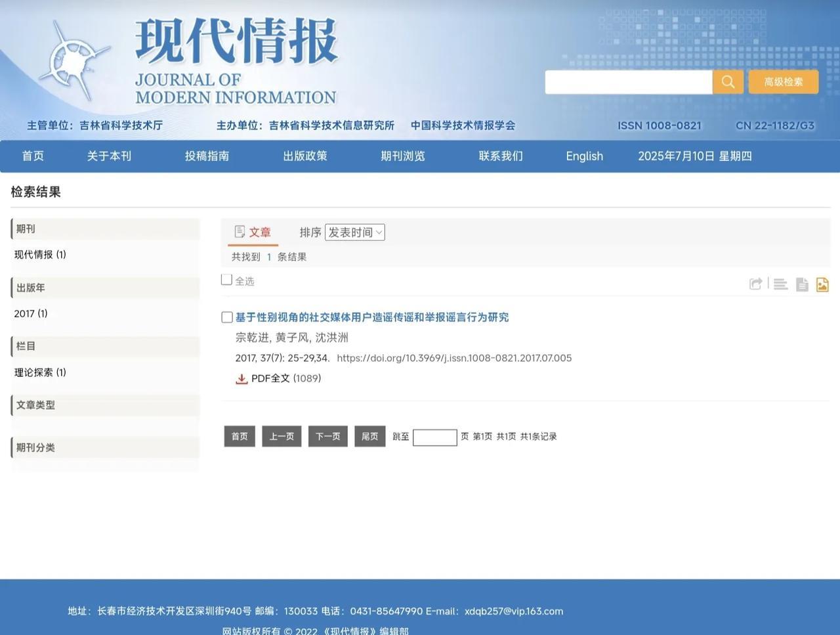Focus the header search input field

pyautogui.click(x=629, y=82)
